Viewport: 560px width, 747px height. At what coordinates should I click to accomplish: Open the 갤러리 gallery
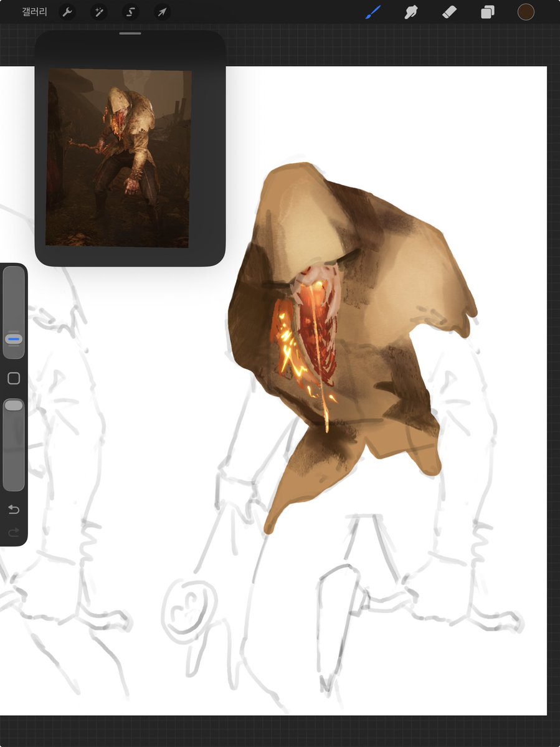tap(34, 12)
